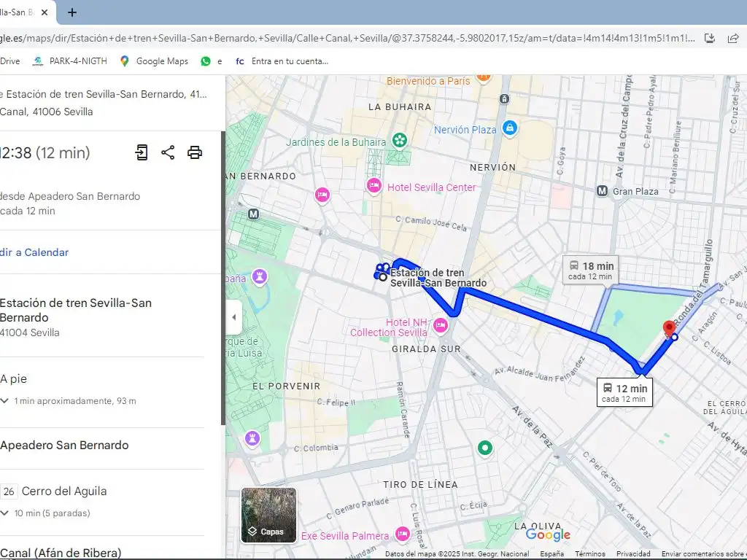747x560 pixels.
Task: Open the 'Entra en tu cuenta...' bookmark
Action: pyautogui.click(x=282, y=61)
